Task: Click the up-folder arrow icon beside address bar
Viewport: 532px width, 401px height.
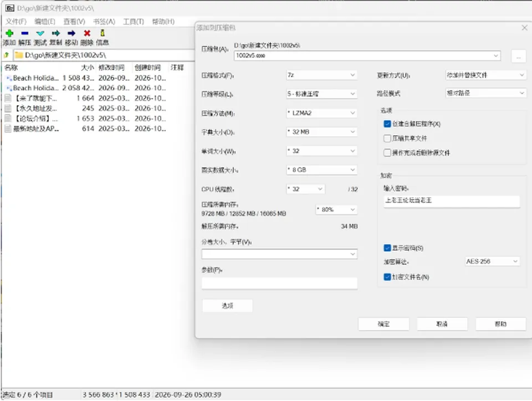Action: pos(6,55)
